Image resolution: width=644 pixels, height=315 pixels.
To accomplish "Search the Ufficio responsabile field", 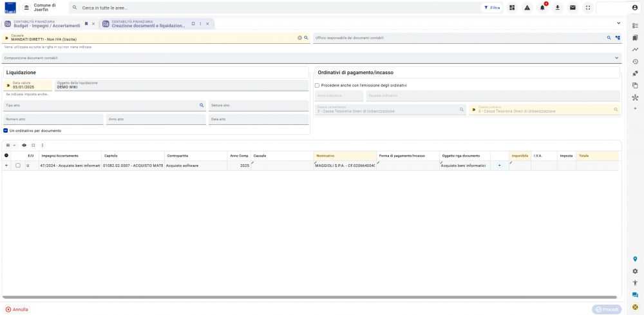I will click(609, 38).
